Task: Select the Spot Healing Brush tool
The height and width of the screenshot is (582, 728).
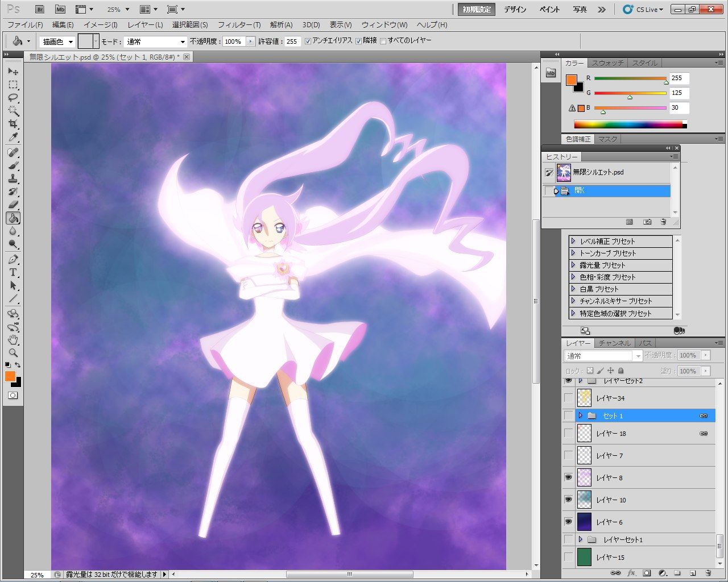Action: pyautogui.click(x=13, y=153)
